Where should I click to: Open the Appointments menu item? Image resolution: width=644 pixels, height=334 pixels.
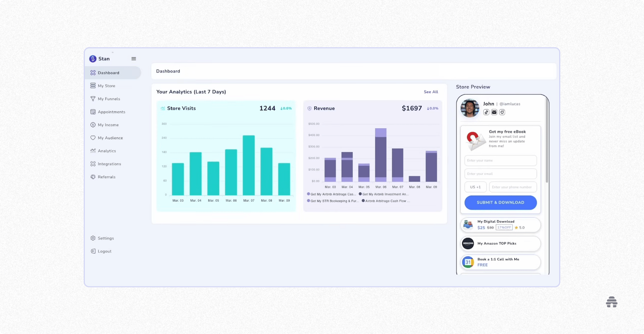(112, 112)
